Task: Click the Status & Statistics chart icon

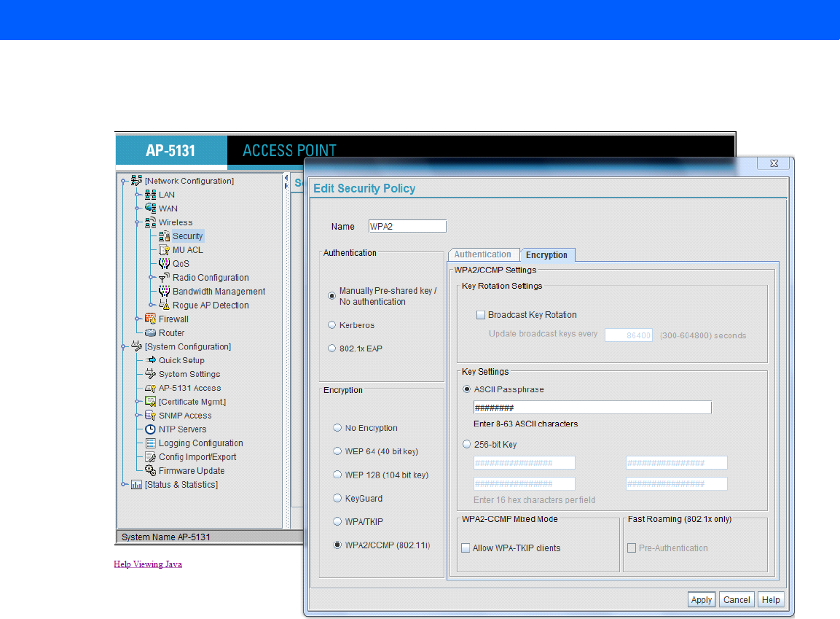Action: (x=137, y=484)
